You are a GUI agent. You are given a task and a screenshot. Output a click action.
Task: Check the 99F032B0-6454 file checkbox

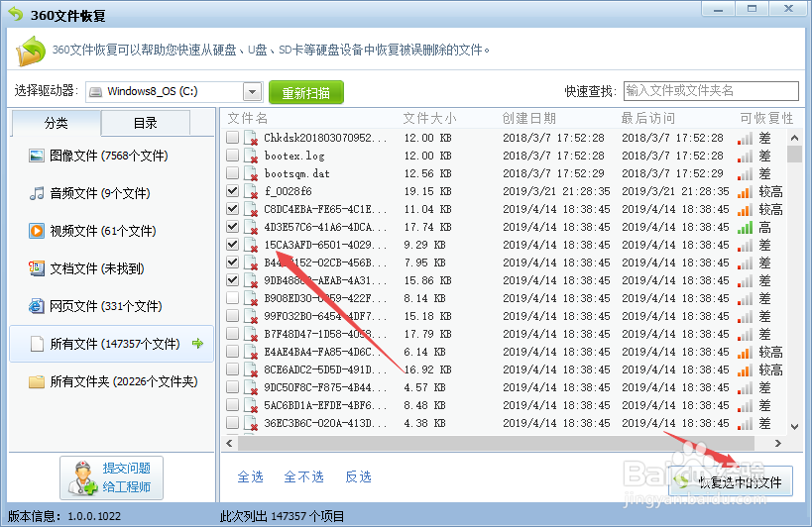(233, 315)
